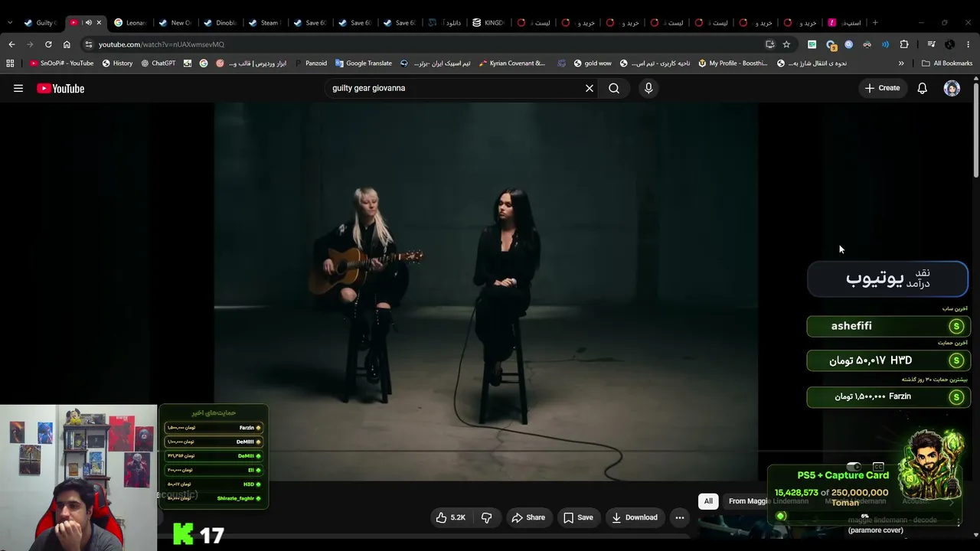
Task: Open 'maggie lindemann - decode (paramore cover)' suggestion
Action: coord(892,525)
